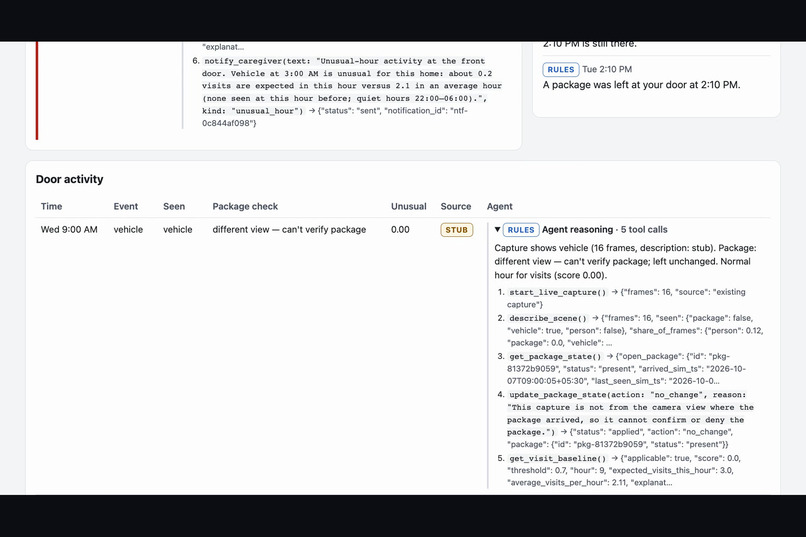Click RULES badge next to Tue 2:10 PM
Viewport: 806px width, 537px height.
(560, 69)
